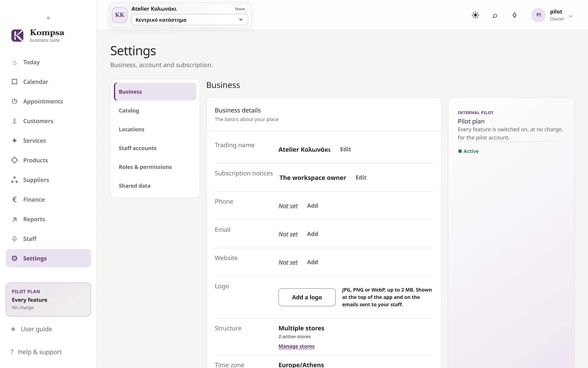Click the Pilot plan heading
This screenshot has height=368, width=588.
[x=471, y=121]
